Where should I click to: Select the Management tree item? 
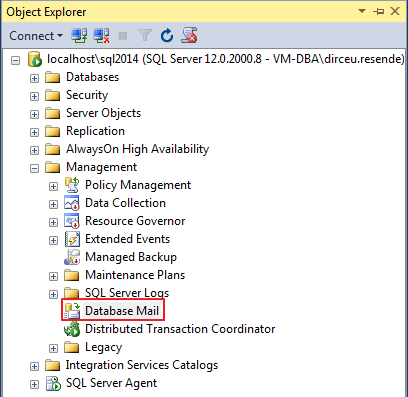101,167
